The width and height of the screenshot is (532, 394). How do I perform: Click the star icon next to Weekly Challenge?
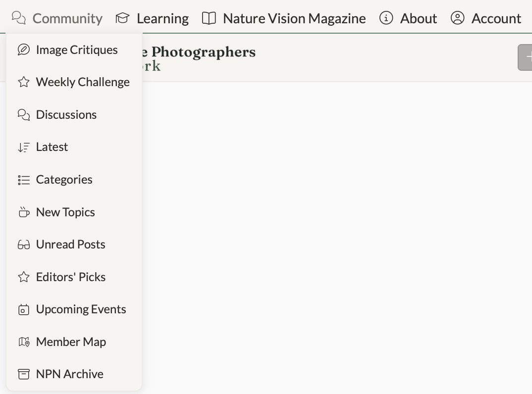pyautogui.click(x=23, y=82)
